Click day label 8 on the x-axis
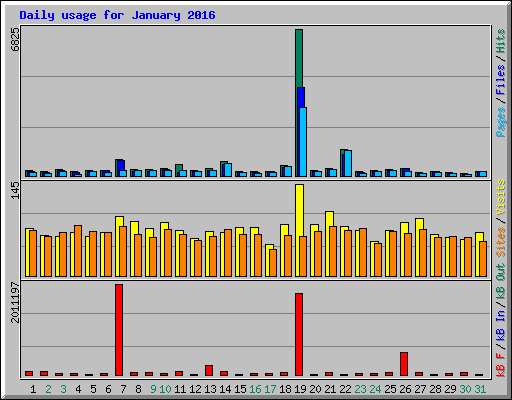Image resolution: width=512 pixels, height=400 pixels. [138, 389]
